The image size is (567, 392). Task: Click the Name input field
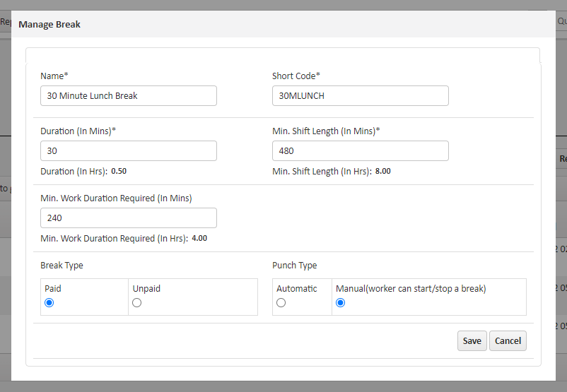pyautogui.click(x=128, y=96)
